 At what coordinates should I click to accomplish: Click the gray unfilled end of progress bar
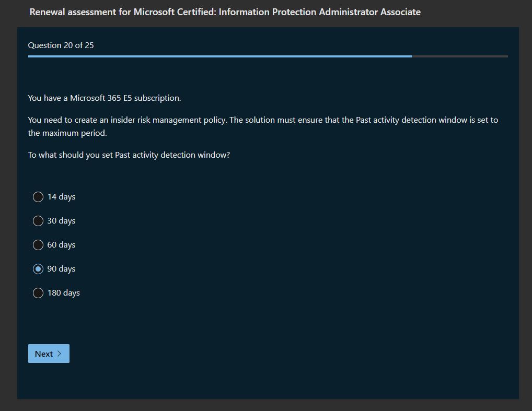click(x=460, y=56)
